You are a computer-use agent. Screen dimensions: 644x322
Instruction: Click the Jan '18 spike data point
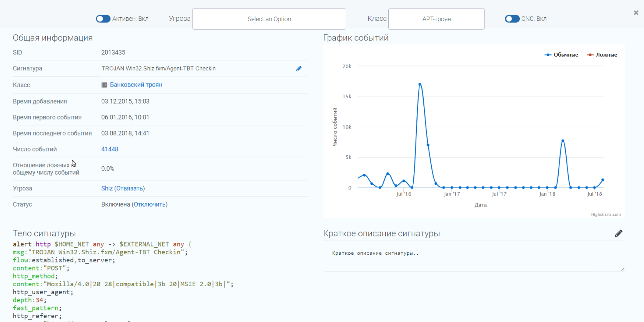click(563, 141)
